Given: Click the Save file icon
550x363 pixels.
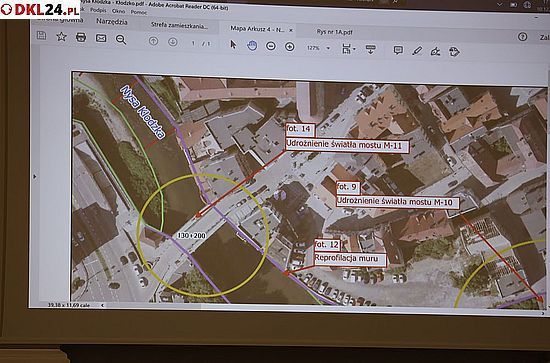Looking at the screenshot, I should [41, 35].
